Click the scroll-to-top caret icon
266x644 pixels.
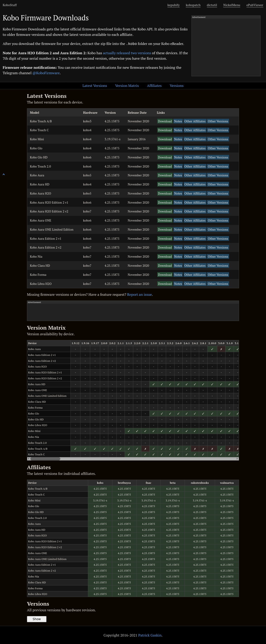[x=3, y=174]
